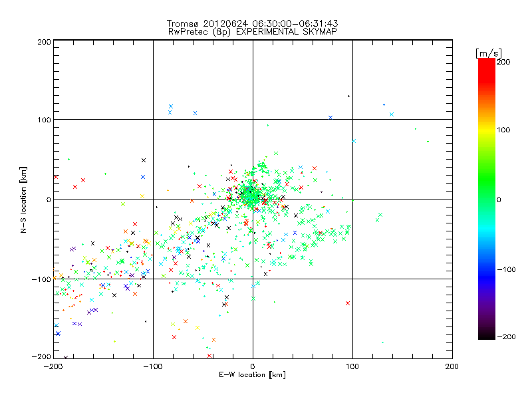Click the y-axis tick label '-200'
Viewport: 532px width, 399px height.
41,356
